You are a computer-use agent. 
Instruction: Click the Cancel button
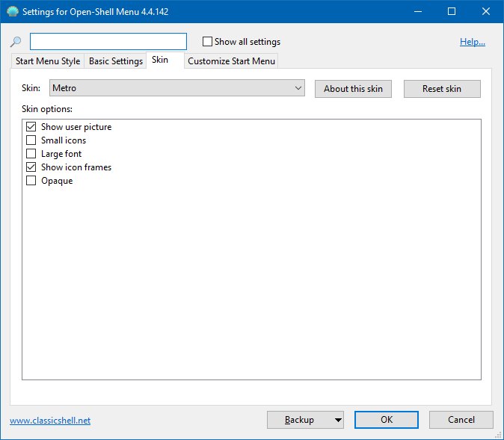coord(461,420)
